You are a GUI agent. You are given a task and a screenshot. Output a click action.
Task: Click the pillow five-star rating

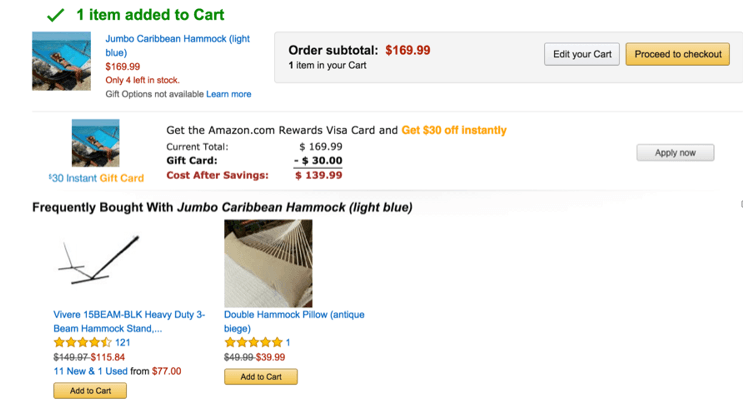coord(254,342)
